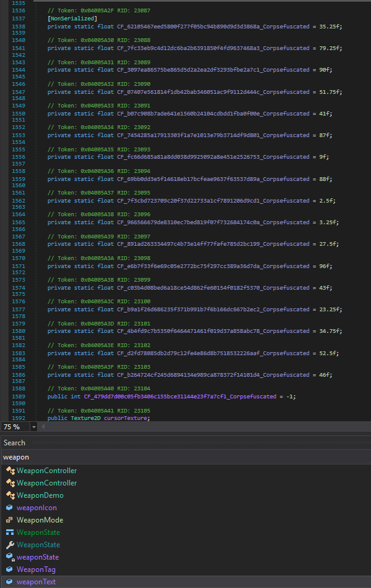Click the value 79.25f in code
371x588 pixels.
[330, 48]
